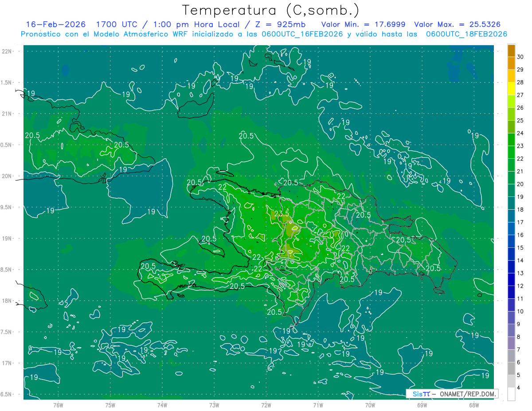Select deep blue swatch between 12 and 13
532x411 pixels.
pos(511,280)
